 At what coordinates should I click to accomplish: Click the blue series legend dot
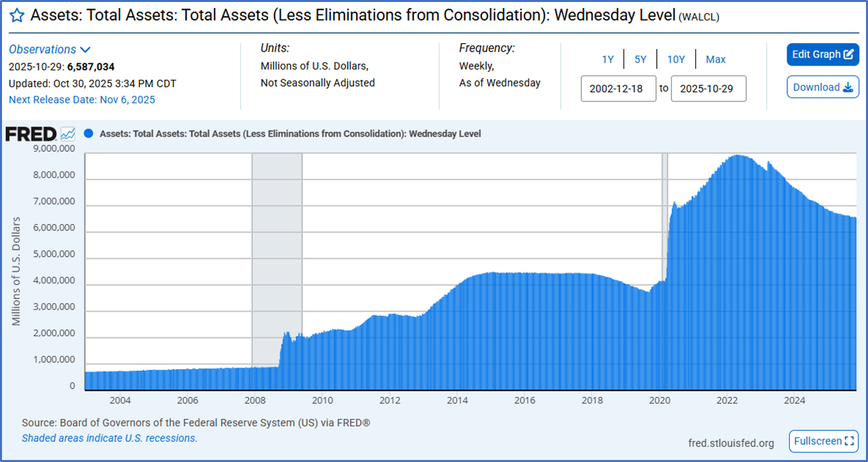pyautogui.click(x=89, y=134)
